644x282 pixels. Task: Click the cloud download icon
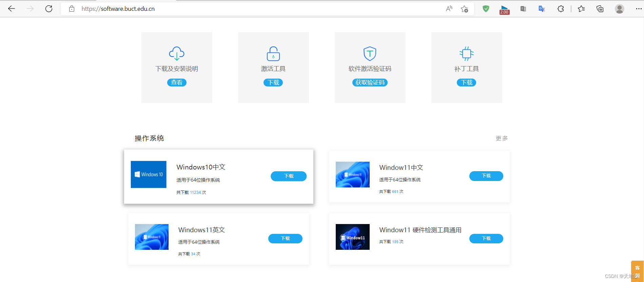pyautogui.click(x=177, y=54)
